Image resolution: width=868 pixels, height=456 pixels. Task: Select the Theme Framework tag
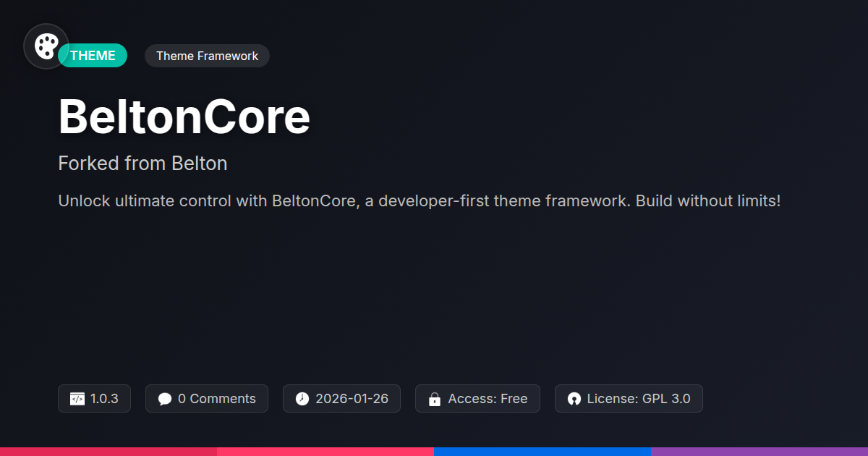[x=207, y=56]
